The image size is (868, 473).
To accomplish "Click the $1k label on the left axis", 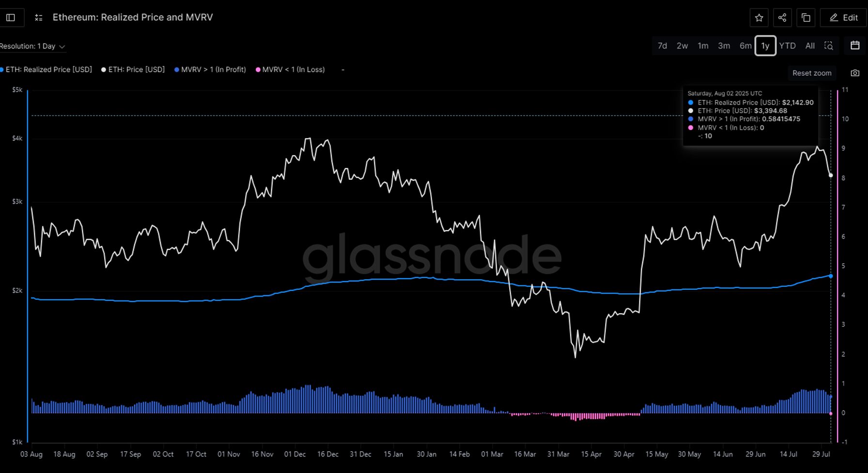I will pyautogui.click(x=17, y=442).
